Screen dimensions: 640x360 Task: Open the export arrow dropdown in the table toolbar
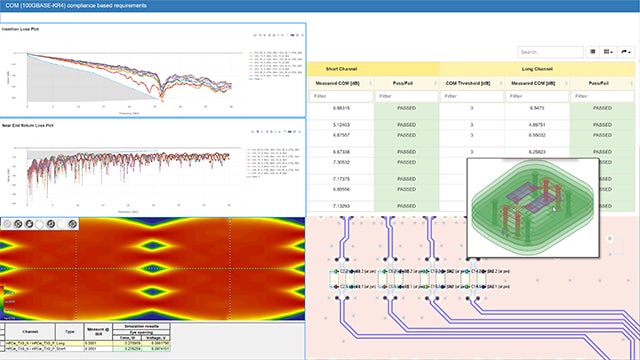626,52
